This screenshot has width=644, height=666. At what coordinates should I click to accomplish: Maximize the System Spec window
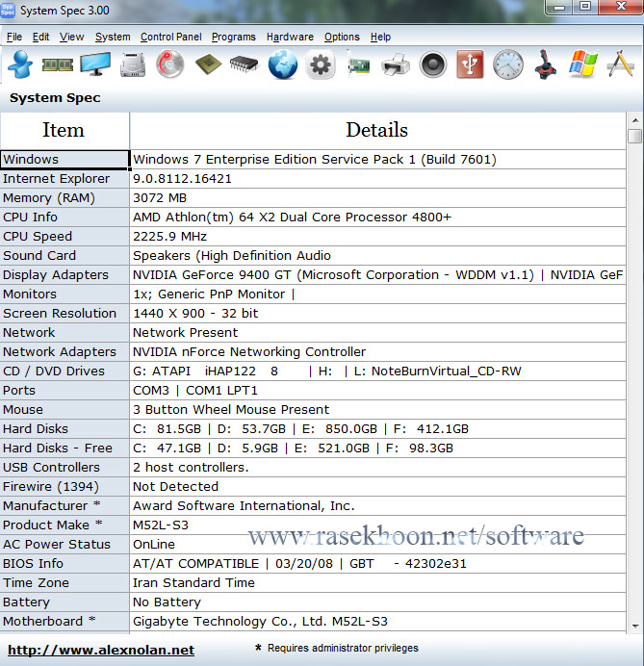[x=585, y=6]
